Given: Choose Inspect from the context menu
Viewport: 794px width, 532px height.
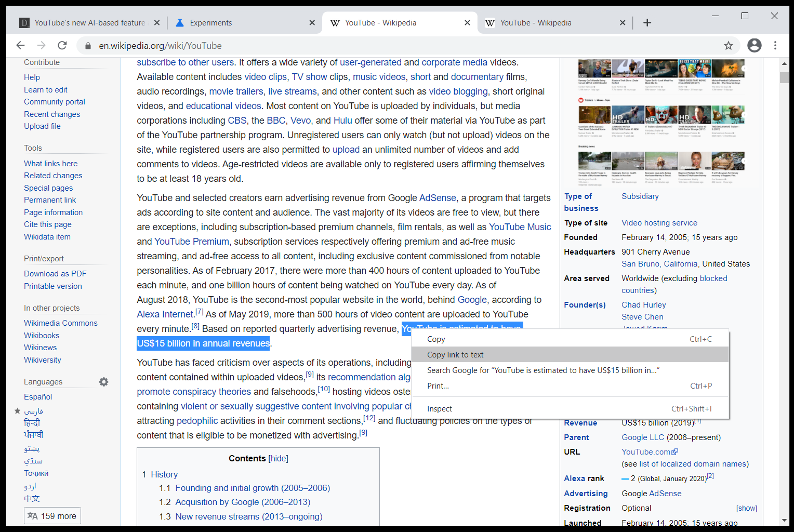Looking at the screenshot, I should click(x=570, y=409).
